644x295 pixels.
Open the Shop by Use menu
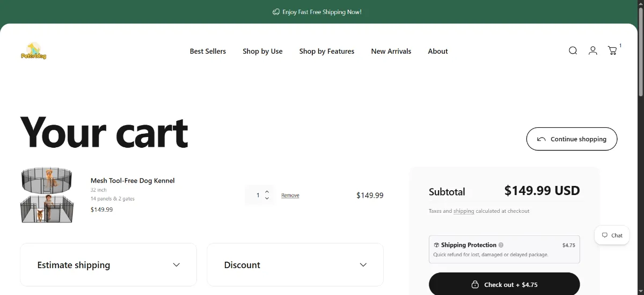[262, 52]
